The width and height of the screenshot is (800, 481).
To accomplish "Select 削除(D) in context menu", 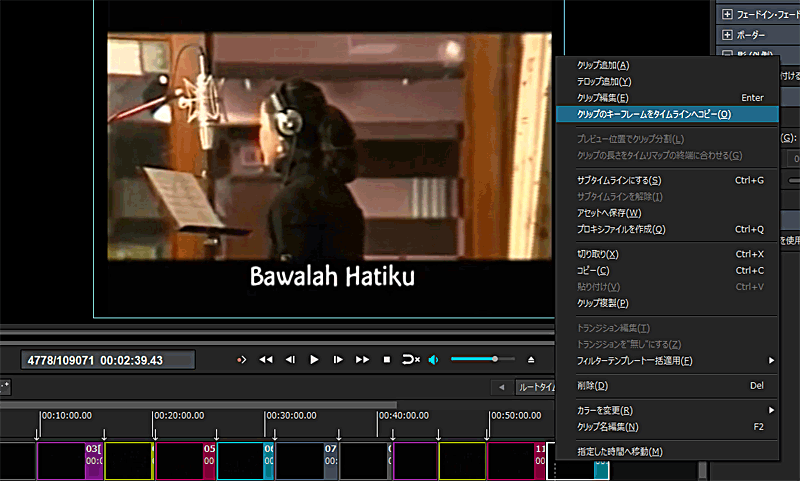I will point(667,386).
